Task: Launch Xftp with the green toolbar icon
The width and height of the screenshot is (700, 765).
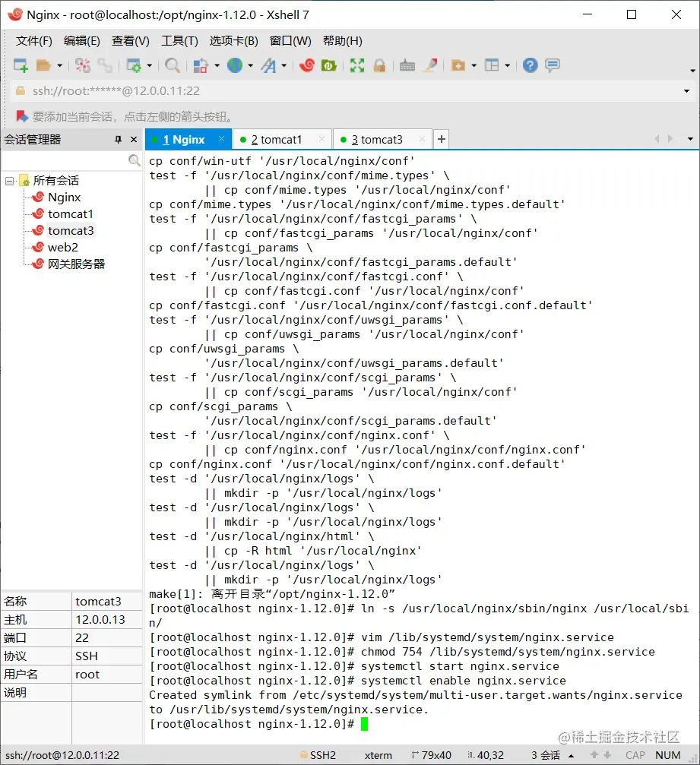Action: (x=328, y=65)
